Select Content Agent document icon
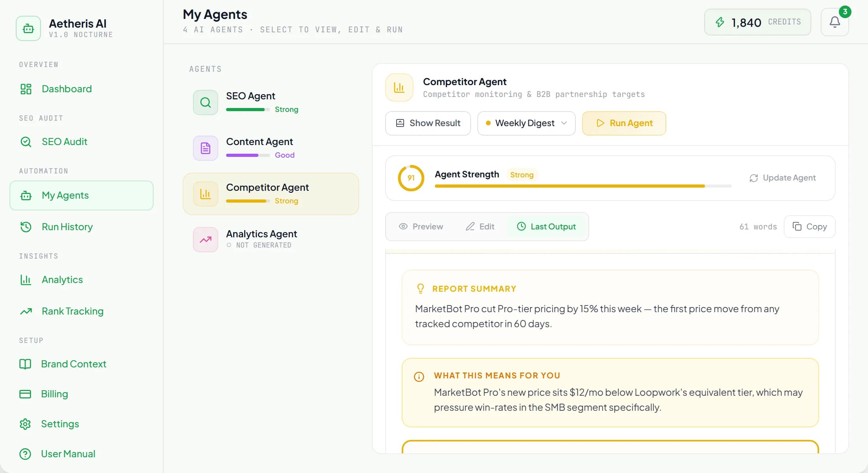 206,148
